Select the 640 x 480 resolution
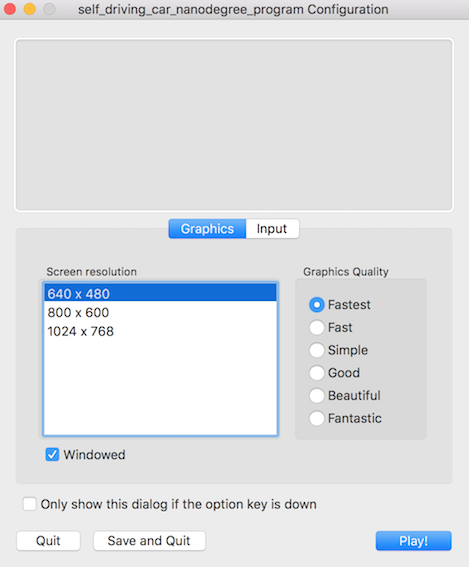The image size is (469, 567). pyautogui.click(x=160, y=293)
